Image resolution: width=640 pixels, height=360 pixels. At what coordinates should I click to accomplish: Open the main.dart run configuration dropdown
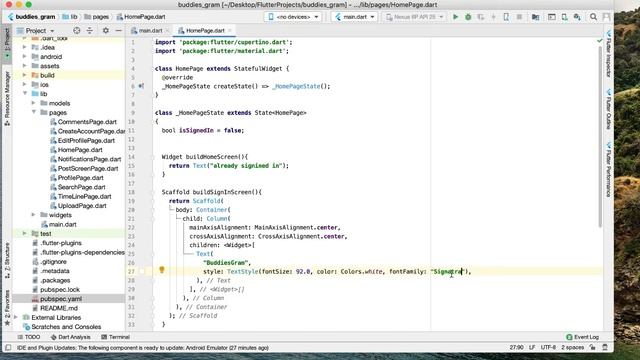pyautogui.click(x=354, y=17)
